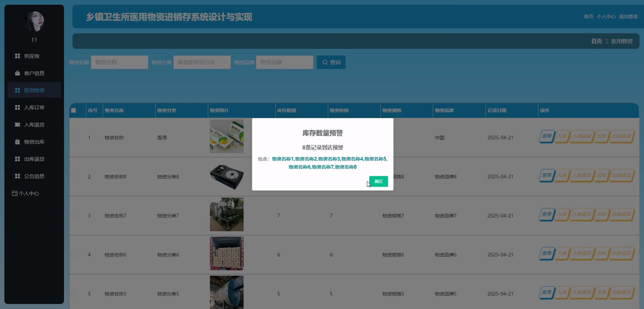Viewport: 644px width, 309px height.
Task: Check the checkbox for row 4 物资名称6
Action: (x=73, y=255)
